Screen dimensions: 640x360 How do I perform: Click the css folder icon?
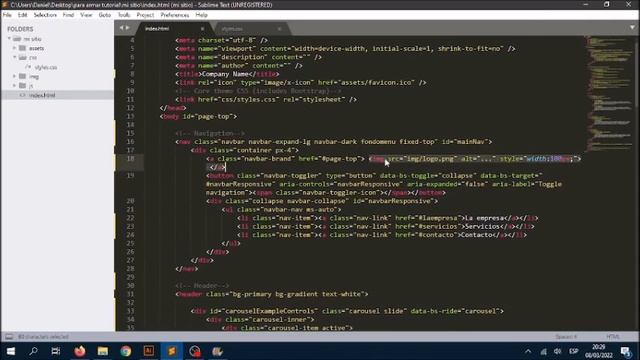click(22, 58)
